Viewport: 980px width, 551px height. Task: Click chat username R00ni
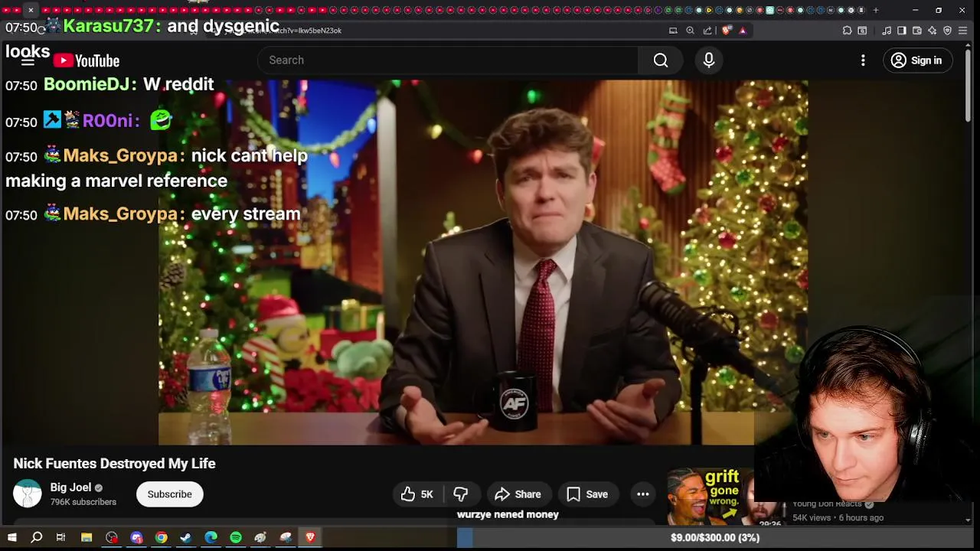pyautogui.click(x=108, y=121)
